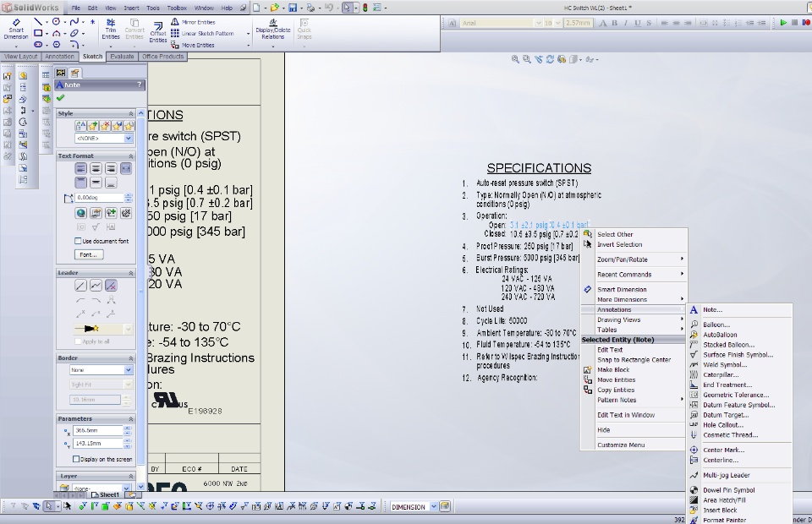Click the Insert Hyperlink globe icon

81,213
